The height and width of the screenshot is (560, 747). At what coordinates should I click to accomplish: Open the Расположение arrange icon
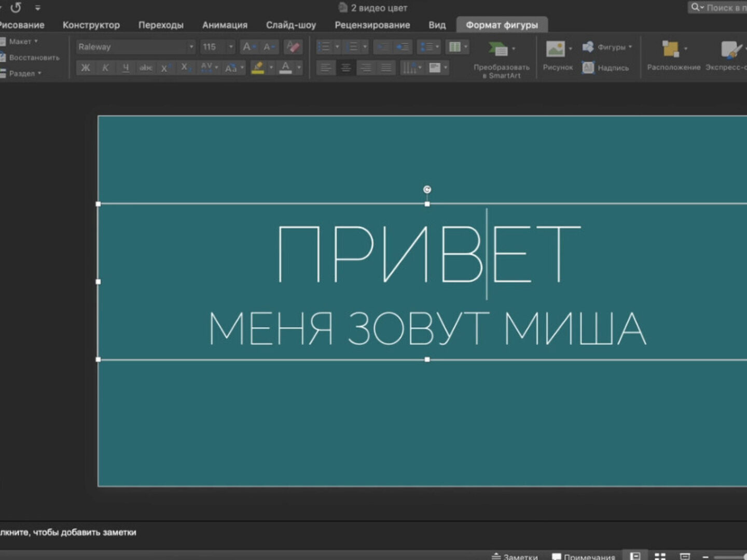(x=671, y=50)
